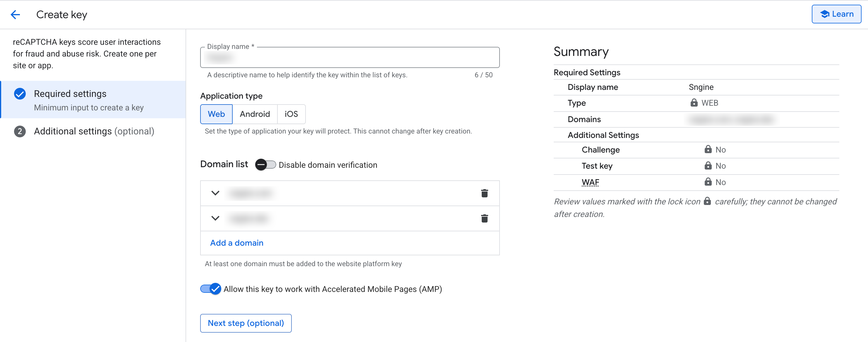Choose the Android application type
The width and height of the screenshot is (868, 342).
click(255, 114)
